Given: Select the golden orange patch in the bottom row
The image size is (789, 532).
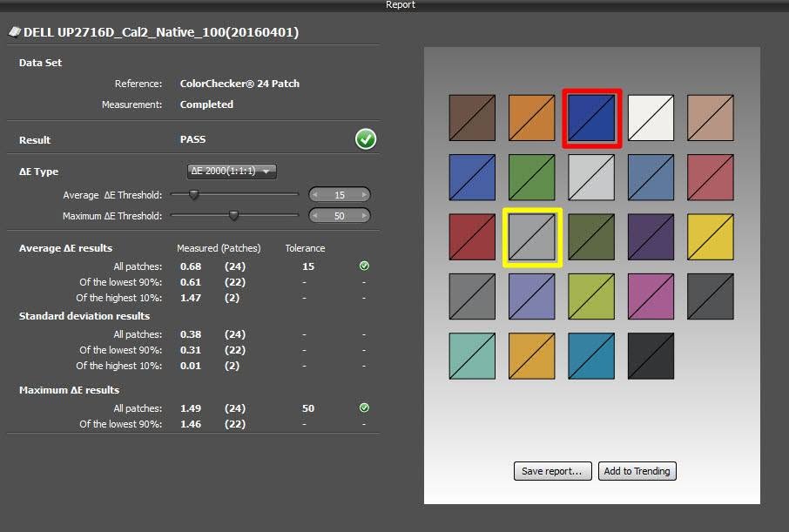Looking at the screenshot, I should [x=531, y=356].
